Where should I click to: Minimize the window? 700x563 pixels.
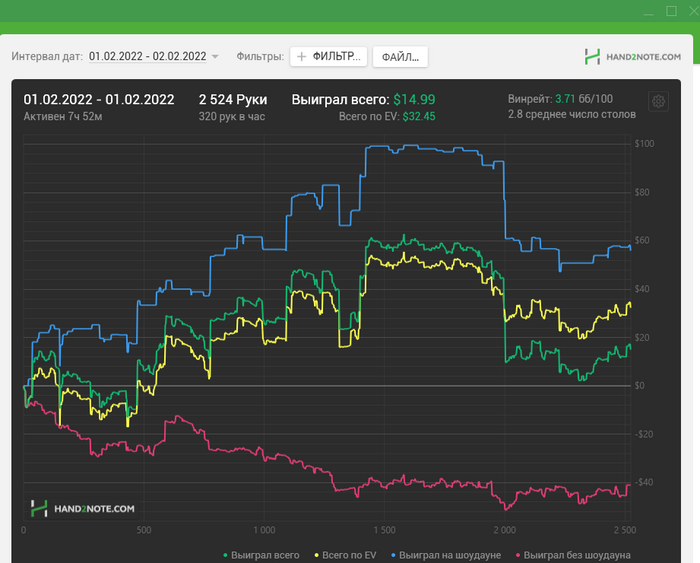click(x=649, y=13)
